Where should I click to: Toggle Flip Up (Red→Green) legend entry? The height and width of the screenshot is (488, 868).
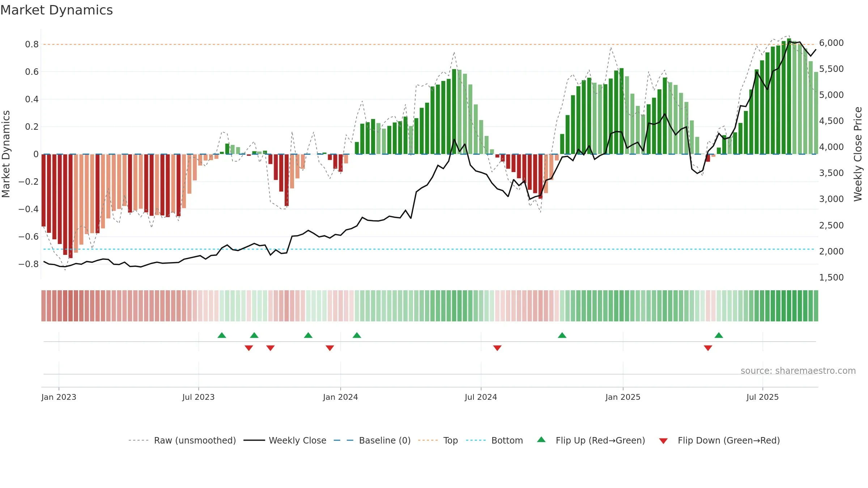tap(591, 440)
